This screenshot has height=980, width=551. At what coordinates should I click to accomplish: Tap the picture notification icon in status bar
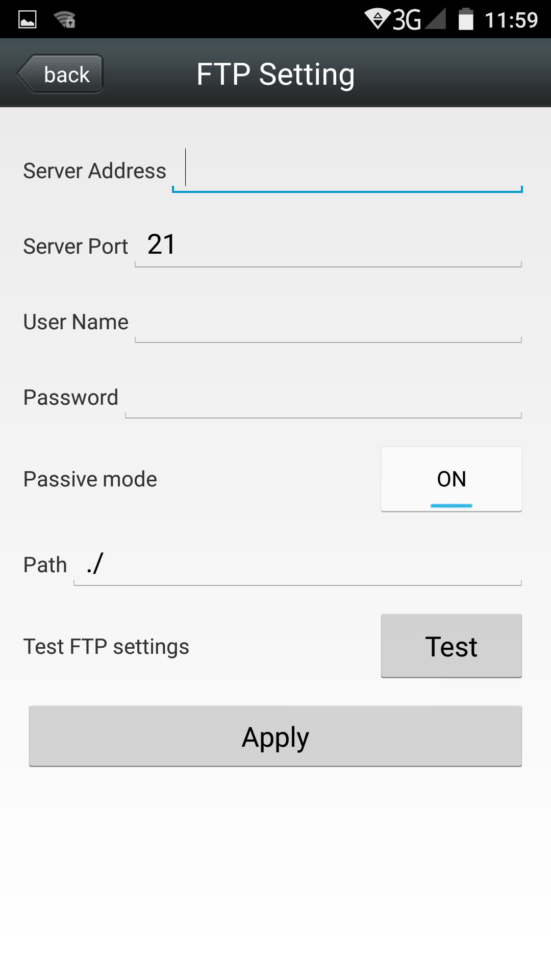28,20
